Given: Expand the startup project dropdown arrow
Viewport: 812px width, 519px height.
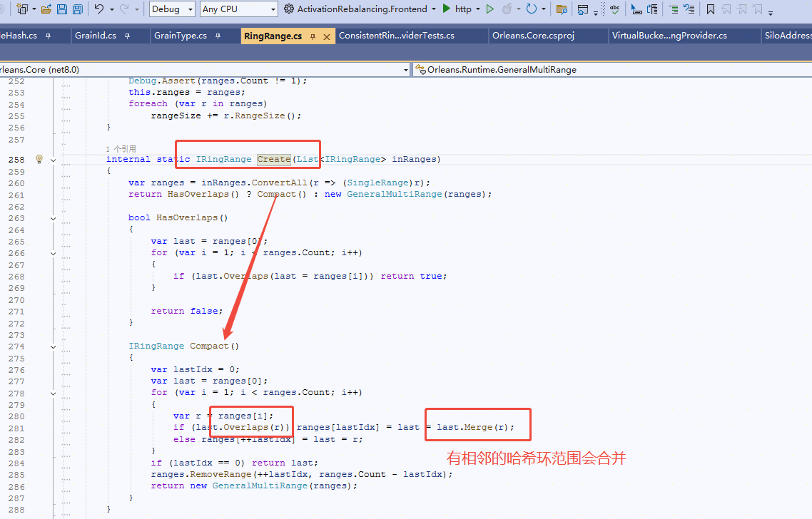Looking at the screenshot, I should point(433,9).
